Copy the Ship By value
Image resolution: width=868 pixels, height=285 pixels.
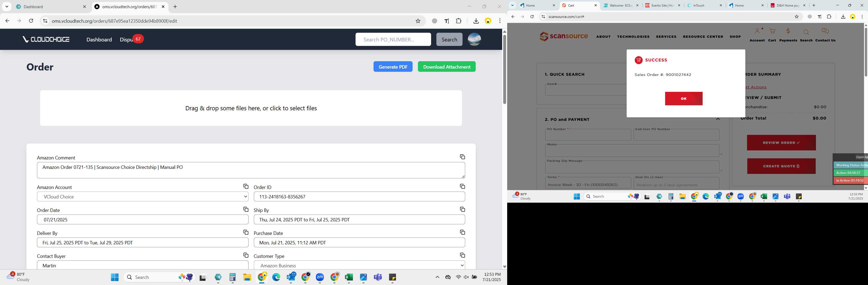point(462,209)
